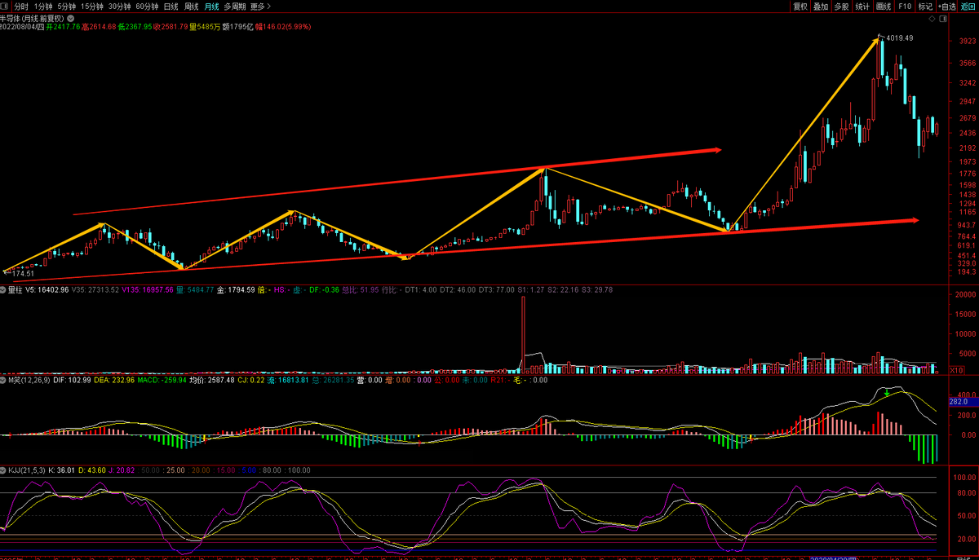Click the 4019.49 peak price label
The width and height of the screenshot is (979, 560).
(899, 38)
